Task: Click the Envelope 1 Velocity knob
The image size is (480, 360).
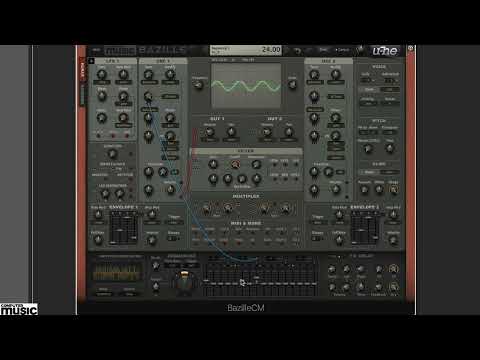Action: point(152,239)
